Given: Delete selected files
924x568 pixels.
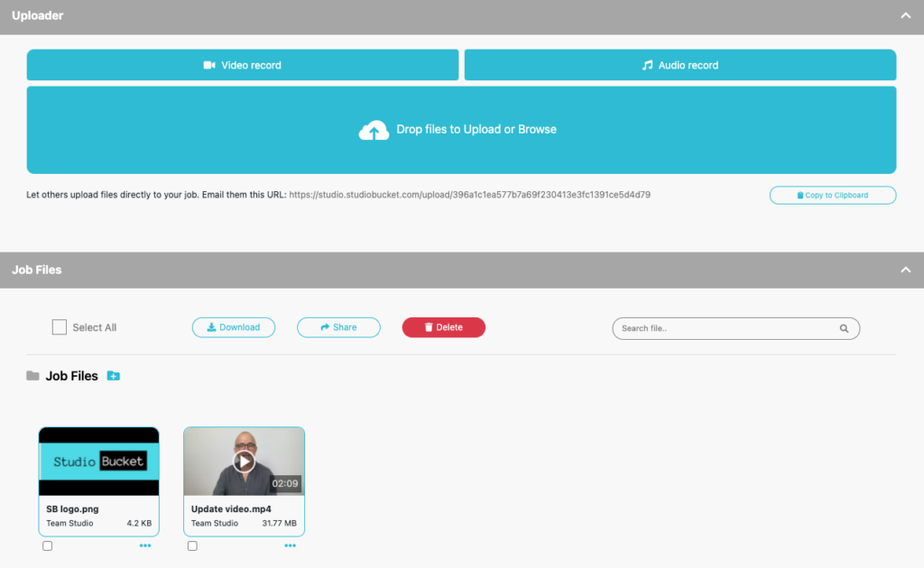Looking at the screenshot, I should 444,327.
